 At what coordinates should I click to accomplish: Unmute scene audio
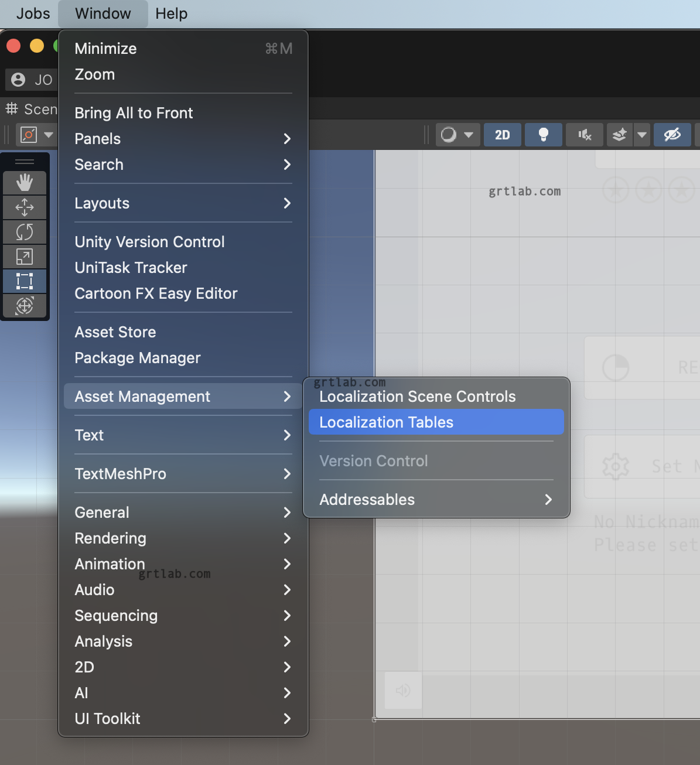tap(584, 135)
